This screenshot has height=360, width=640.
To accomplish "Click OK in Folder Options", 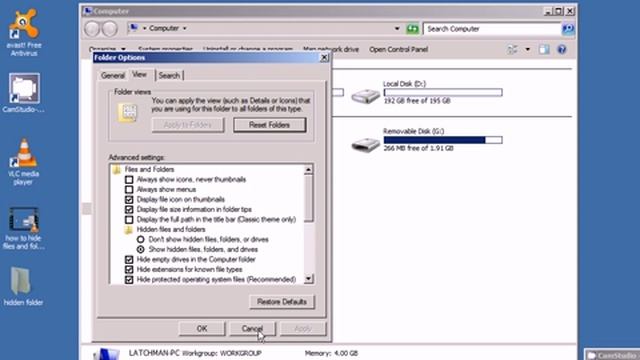I will (x=202, y=329).
